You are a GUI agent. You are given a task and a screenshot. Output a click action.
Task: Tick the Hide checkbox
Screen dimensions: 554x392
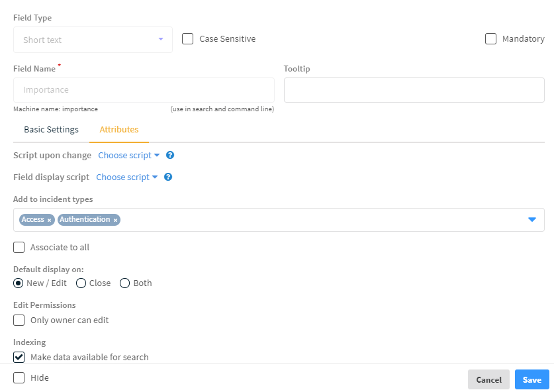(x=19, y=378)
